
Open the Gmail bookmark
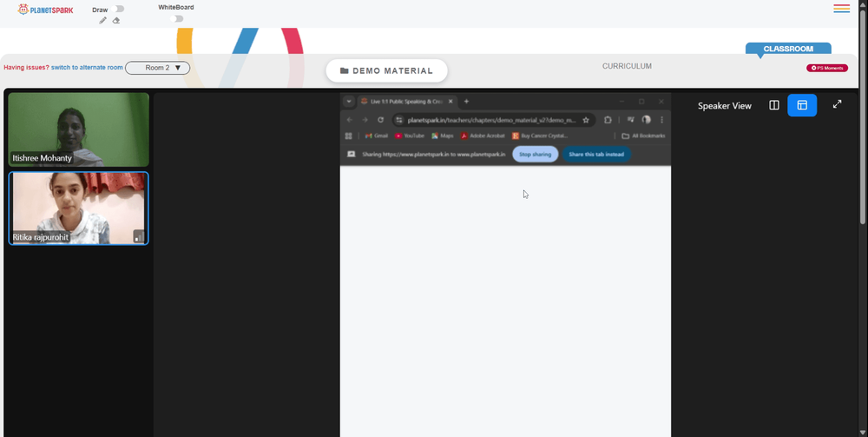(x=377, y=136)
